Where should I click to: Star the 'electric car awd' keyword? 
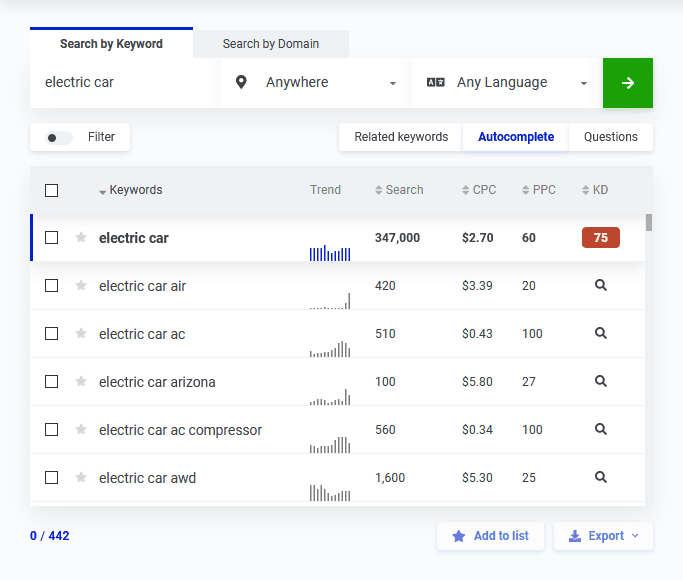click(81, 477)
